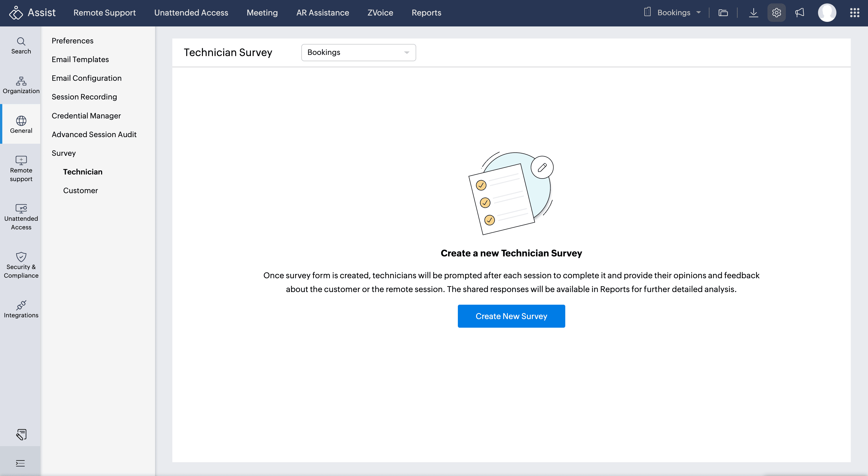Click the settings gear icon
The width and height of the screenshot is (868, 476).
pos(776,13)
